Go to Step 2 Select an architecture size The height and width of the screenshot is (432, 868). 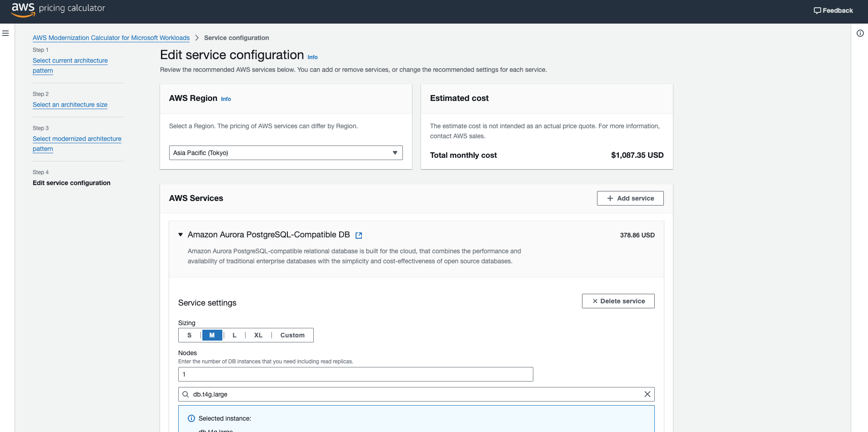click(70, 105)
